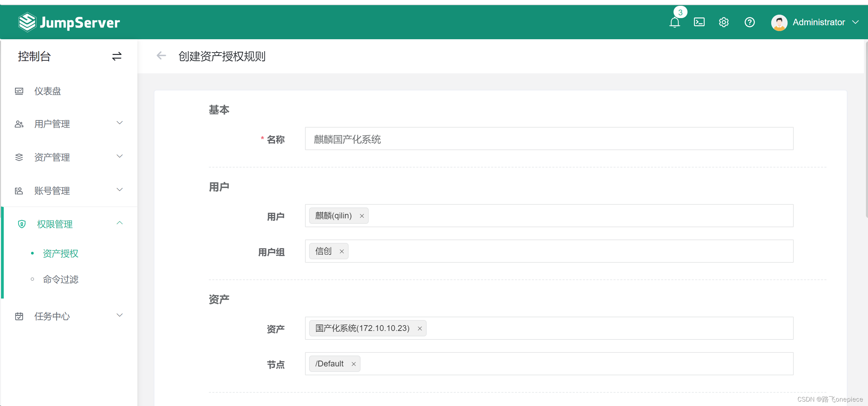Open the 资产 multi-select field
This screenshot has height=406, width=868.
click(x=549, y=328)
